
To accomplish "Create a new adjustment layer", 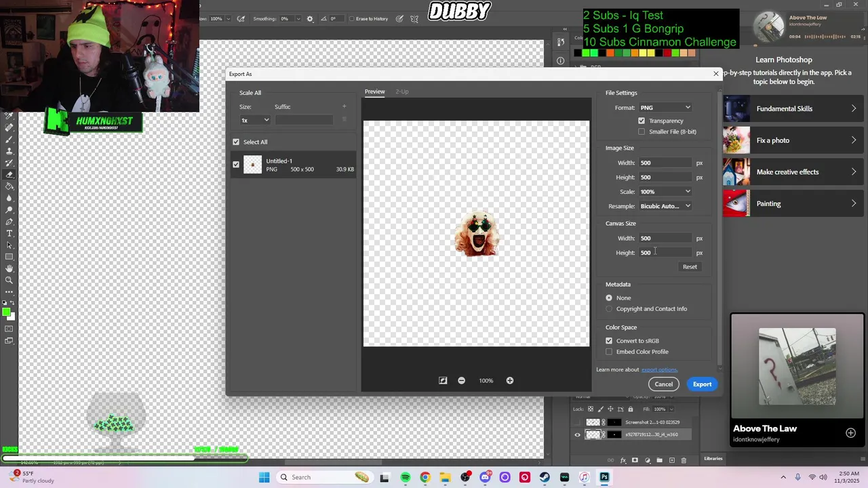I will click(648, 460).
